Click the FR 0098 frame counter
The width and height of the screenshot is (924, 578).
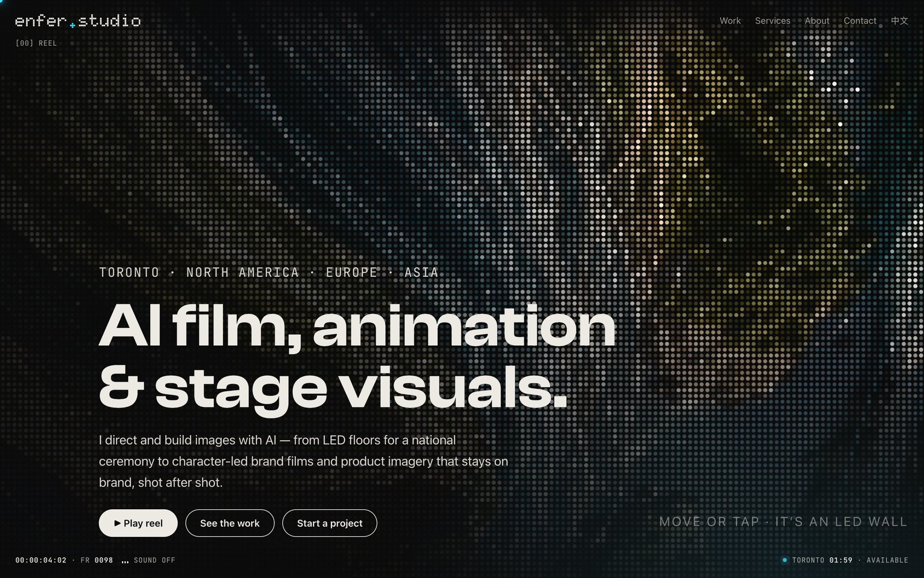pos(96,560)
